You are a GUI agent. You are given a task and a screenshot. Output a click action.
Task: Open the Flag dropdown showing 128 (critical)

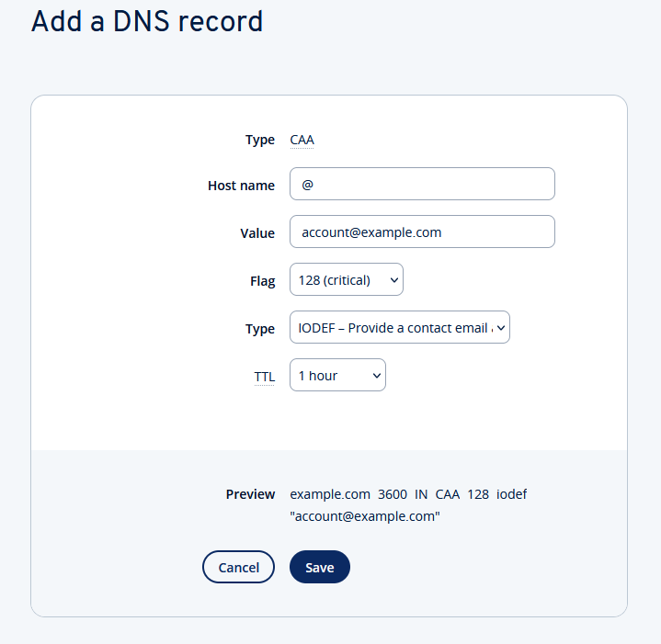[x=346, y=280]
